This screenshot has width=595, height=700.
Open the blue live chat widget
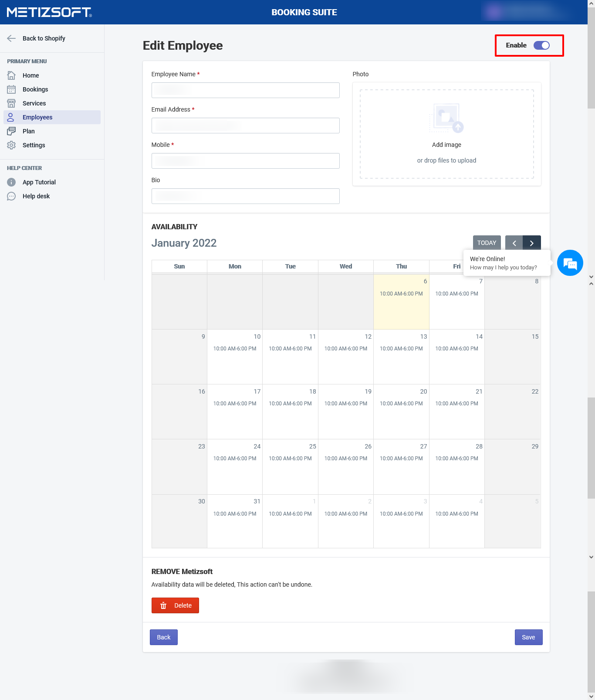click(570, 263)
